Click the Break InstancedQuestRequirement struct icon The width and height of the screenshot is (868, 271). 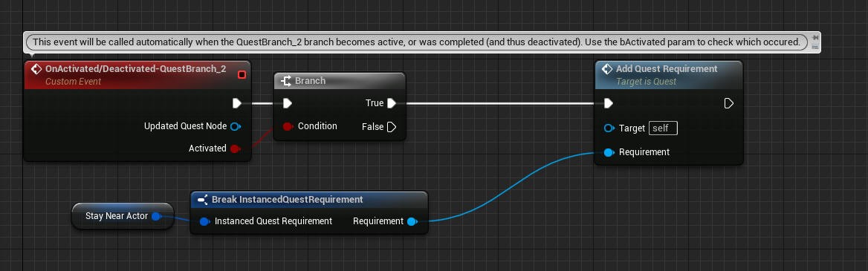tap(202, 200)
